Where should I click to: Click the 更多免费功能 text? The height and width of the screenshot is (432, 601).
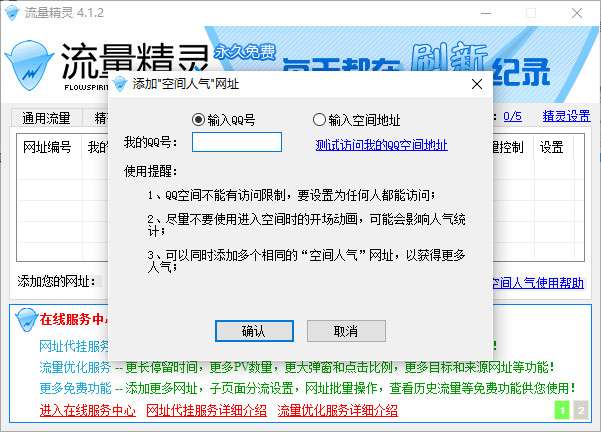[x=75, y=388]
